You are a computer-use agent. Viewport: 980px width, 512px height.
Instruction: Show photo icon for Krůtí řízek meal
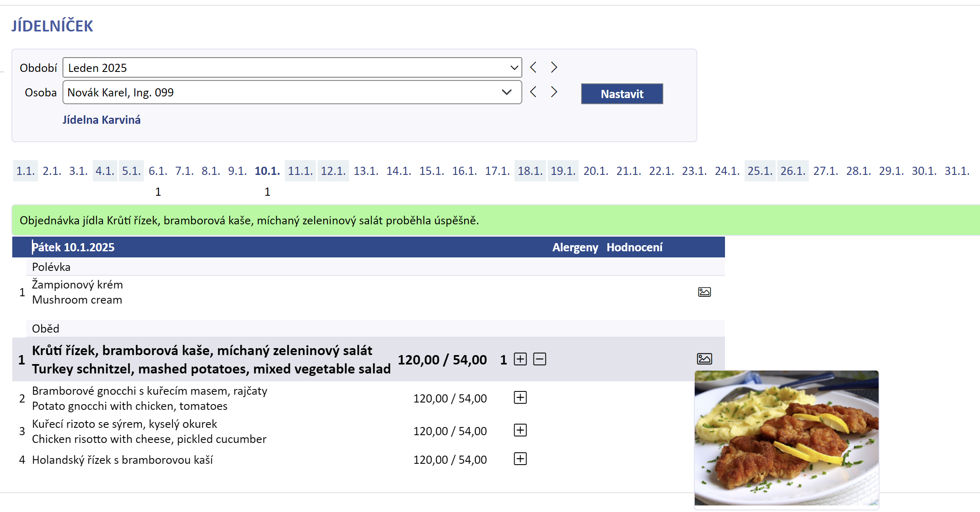coord(704,359)
